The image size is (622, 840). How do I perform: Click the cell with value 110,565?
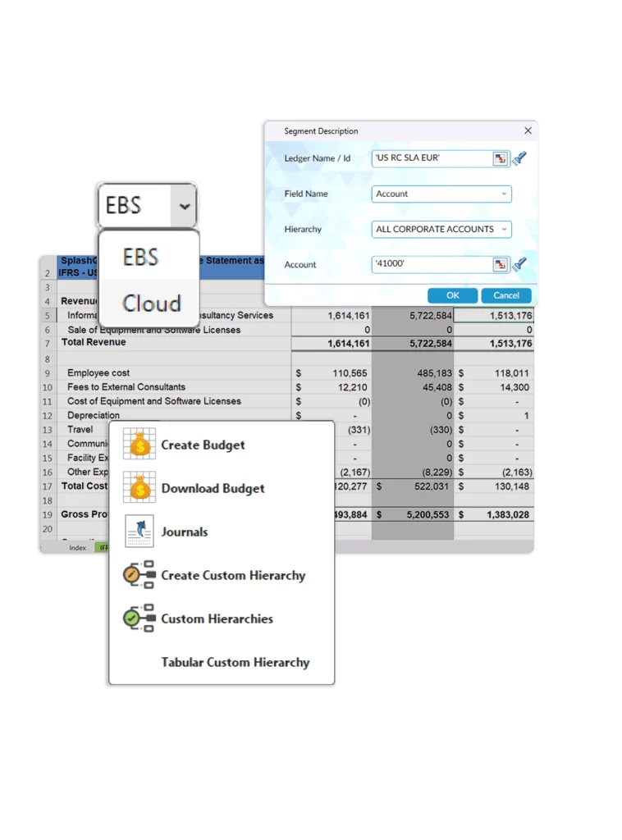pyautogui.click(x=332, y=373)
